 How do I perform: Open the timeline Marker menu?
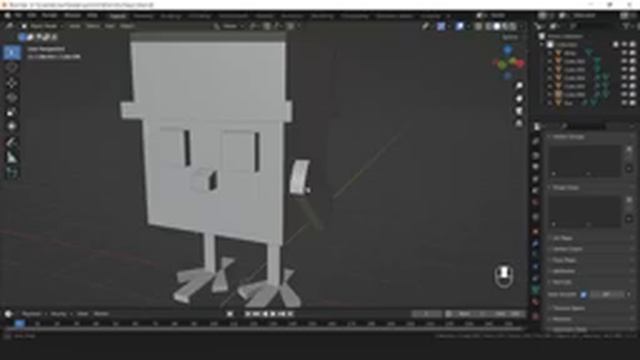[101, 314]
